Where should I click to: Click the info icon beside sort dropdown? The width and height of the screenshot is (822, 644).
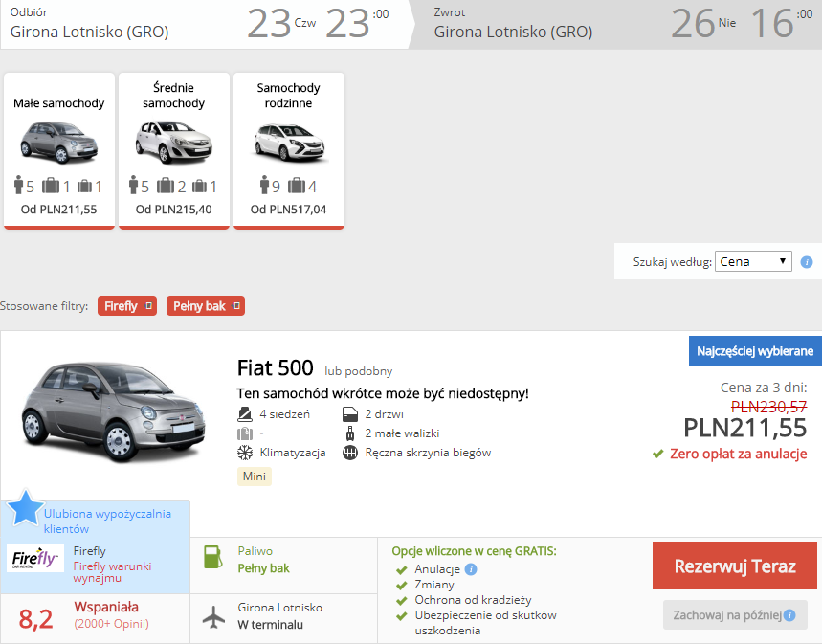807,261
